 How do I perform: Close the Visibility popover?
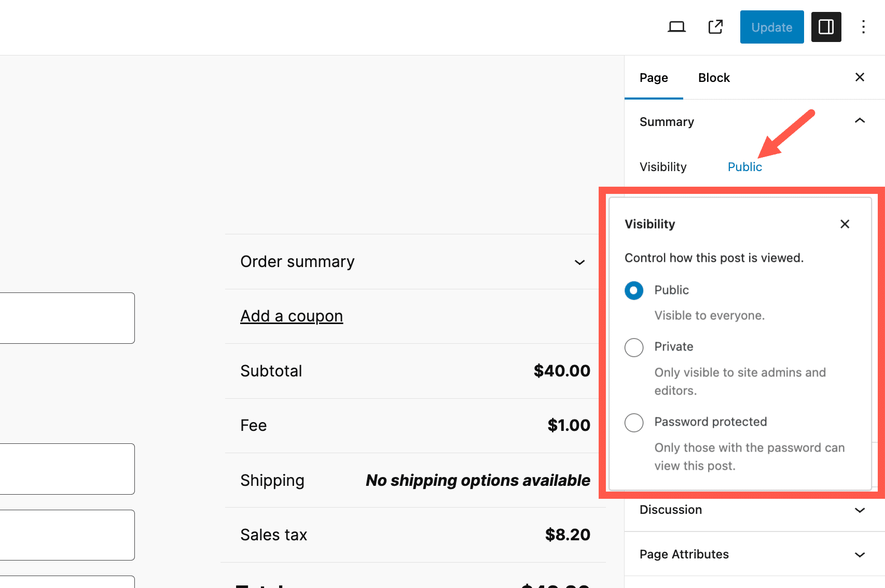pos(845,224)
